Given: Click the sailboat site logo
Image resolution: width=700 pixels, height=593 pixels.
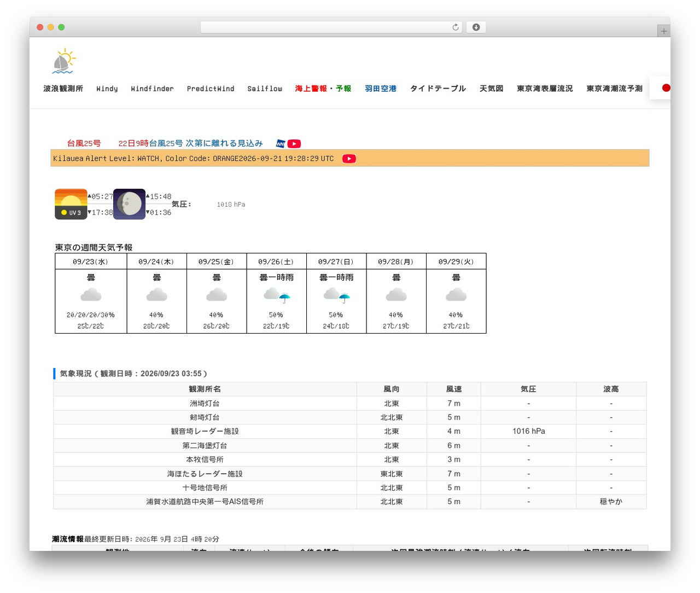Looking at the screenshot, I should [64, 61].
